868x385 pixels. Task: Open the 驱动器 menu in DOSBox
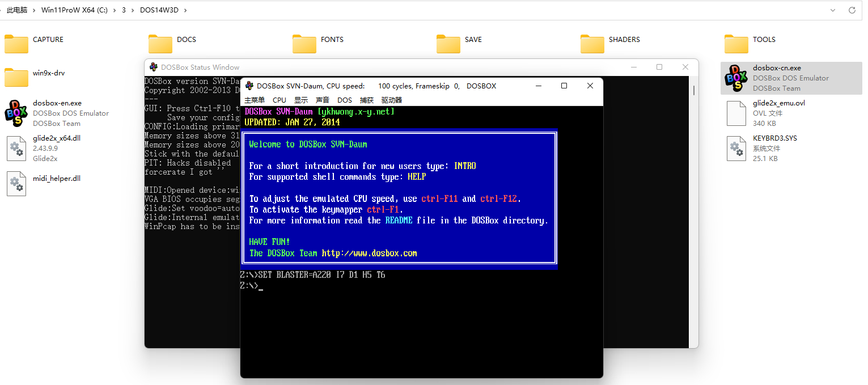pos(392,100)
